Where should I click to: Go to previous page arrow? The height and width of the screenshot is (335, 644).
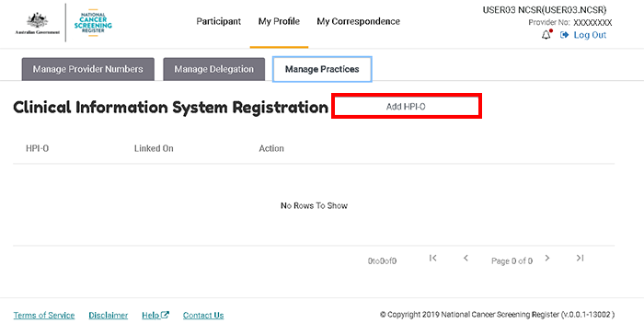point(466,258)
